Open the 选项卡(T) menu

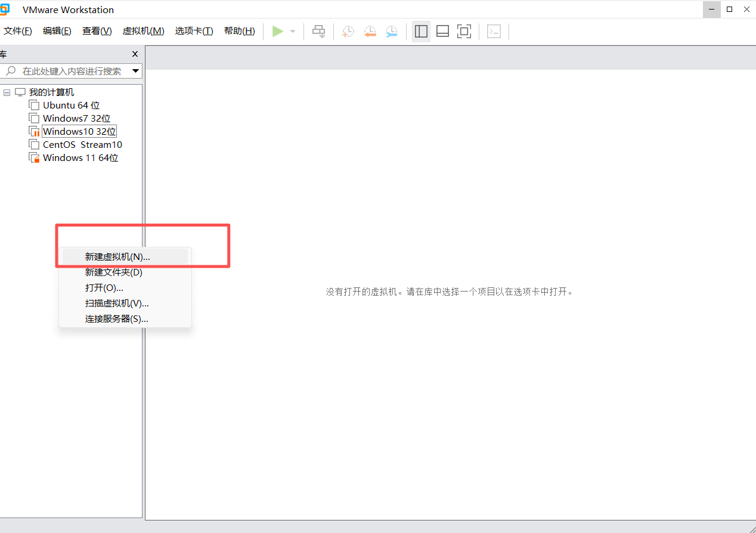[194, 32]
